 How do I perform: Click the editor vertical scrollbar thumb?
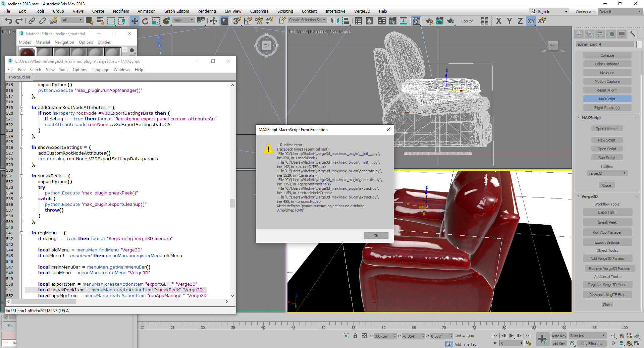point(232,204)
